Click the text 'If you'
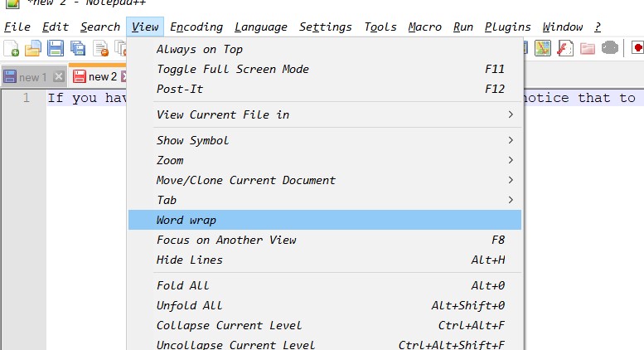 pyautogui.click(x=72, y=98)
